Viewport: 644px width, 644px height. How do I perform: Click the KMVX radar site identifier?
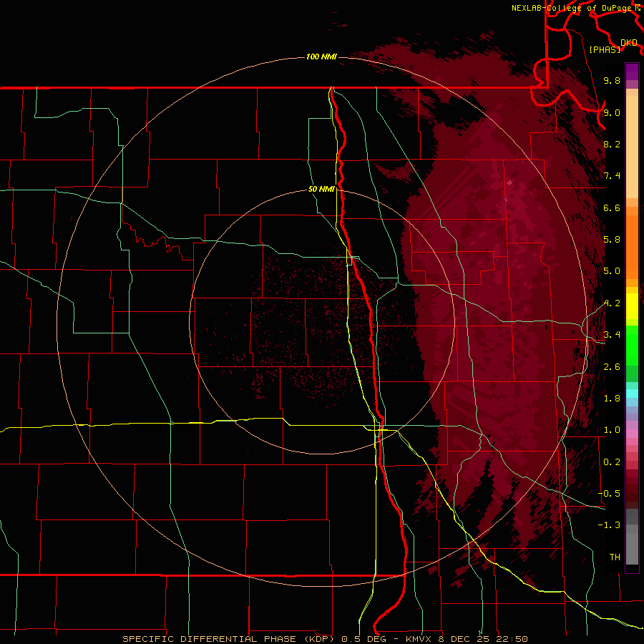tap(421, 639)
